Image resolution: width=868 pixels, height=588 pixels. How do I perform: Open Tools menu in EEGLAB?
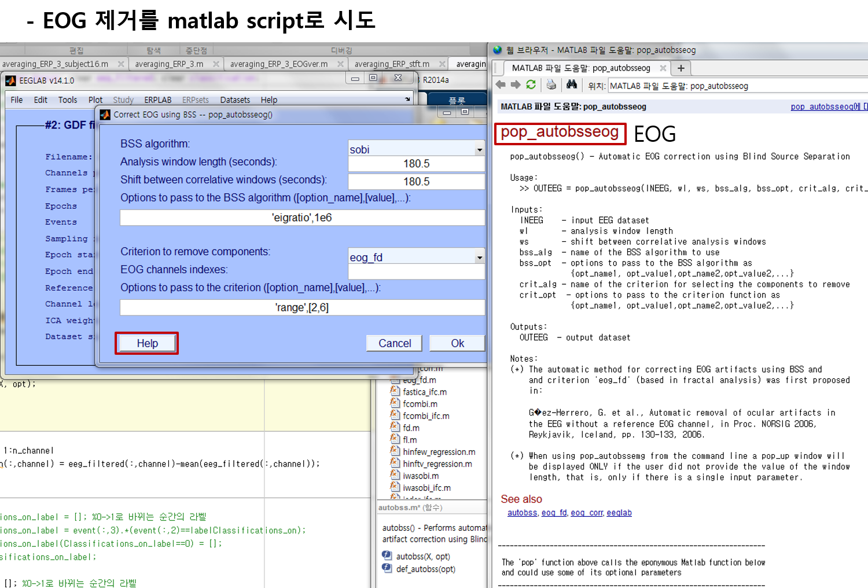(x=68, y=100)
